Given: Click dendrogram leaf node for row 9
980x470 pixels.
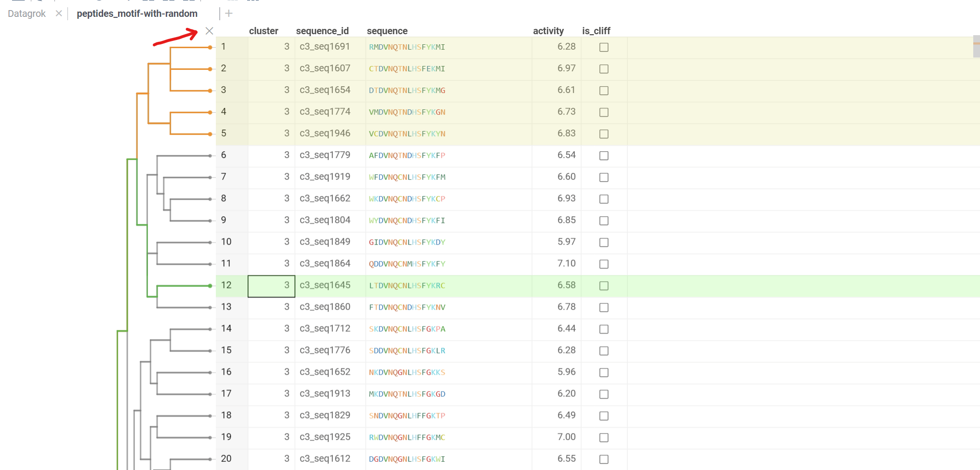Looking at the screenshot, I should pyautogui.click(x=210, y=221).
